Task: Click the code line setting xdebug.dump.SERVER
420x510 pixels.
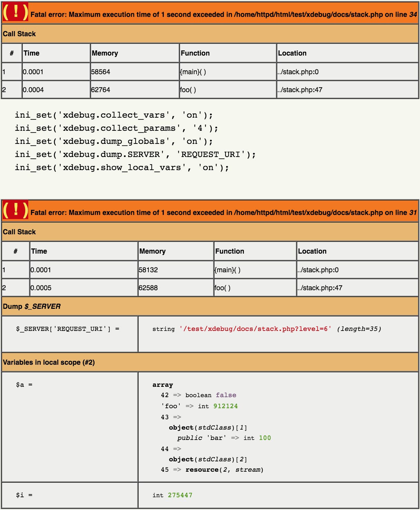Action: (135, 155)
